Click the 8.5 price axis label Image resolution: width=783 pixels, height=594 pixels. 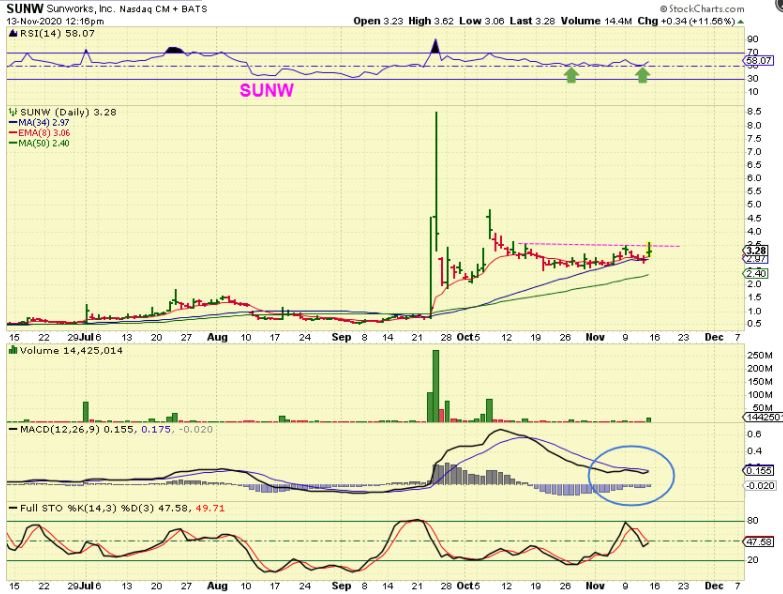click(755, 112)
